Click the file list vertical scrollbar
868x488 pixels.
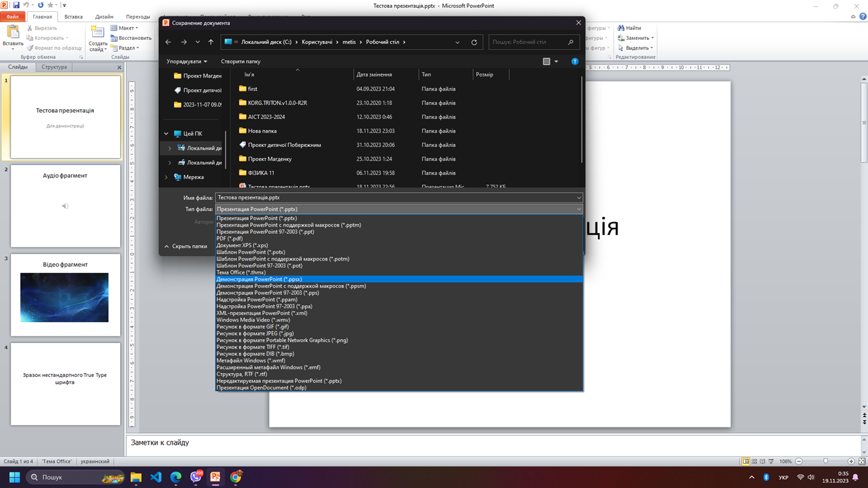582,121
